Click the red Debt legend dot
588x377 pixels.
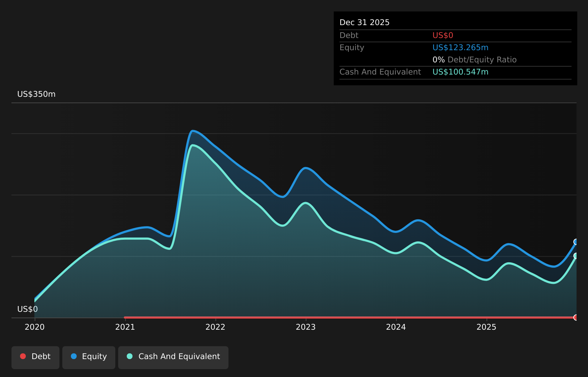tap(23, 356)
